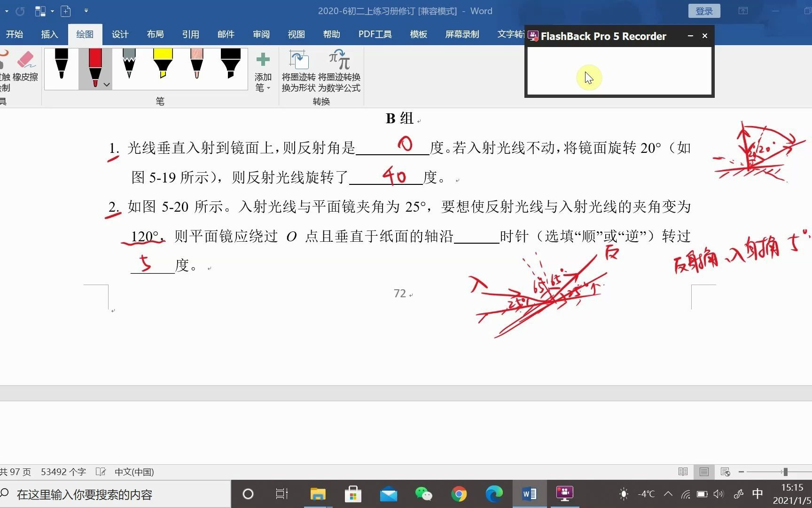812x508 pixels.
Task: Select the red pen tool
Action: [x=95, y=69]
